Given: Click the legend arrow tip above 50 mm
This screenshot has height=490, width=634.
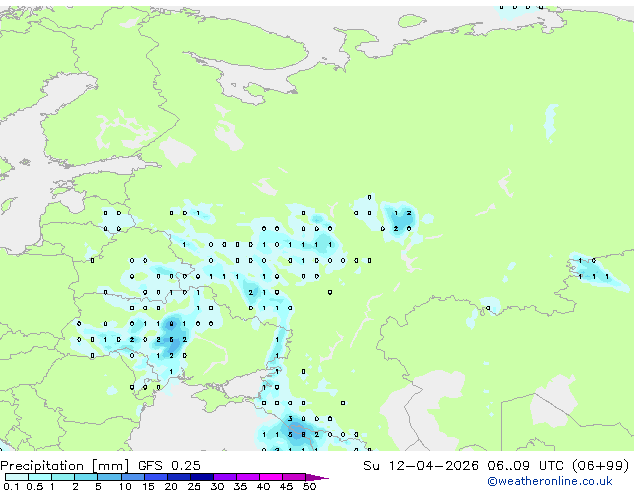Looking at the screenshot, I should pos(317,477).
